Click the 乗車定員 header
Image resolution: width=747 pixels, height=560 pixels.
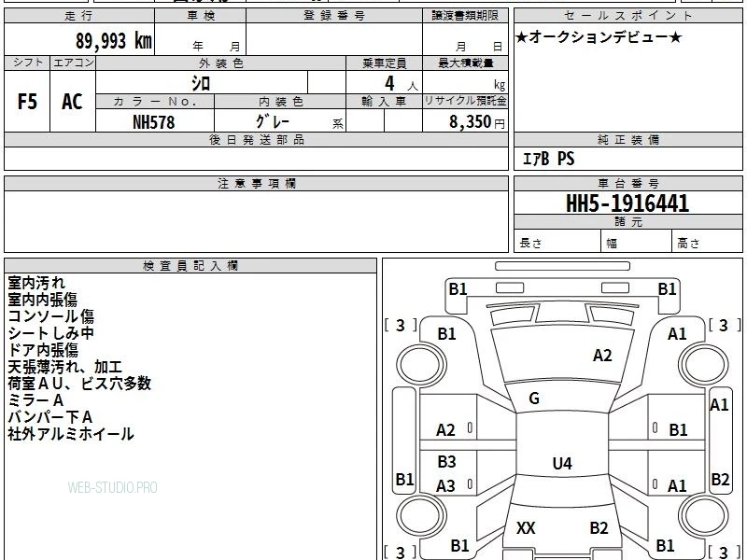[385, 63]
